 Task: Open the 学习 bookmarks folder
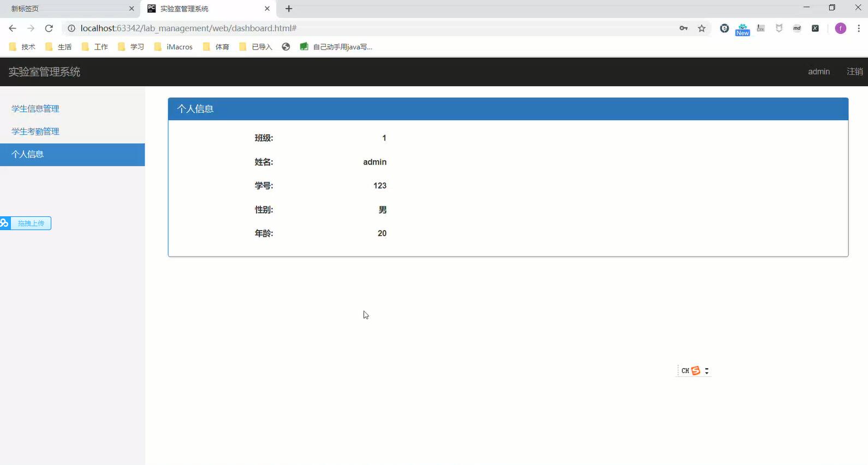pyautogui.click(x=131, y=47)
